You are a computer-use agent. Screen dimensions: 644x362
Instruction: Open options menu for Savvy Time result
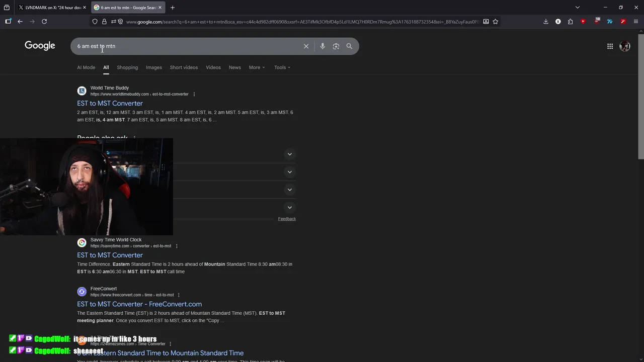[177, 246]
